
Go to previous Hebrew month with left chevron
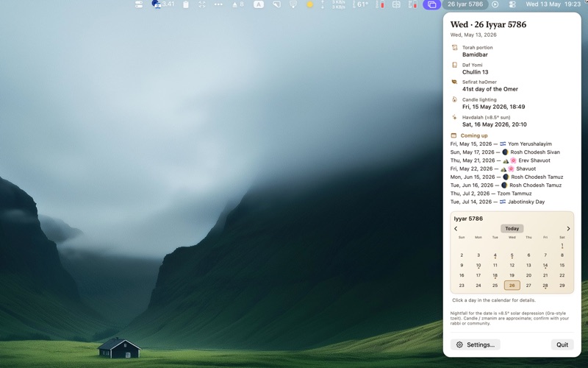pos(456,229)
